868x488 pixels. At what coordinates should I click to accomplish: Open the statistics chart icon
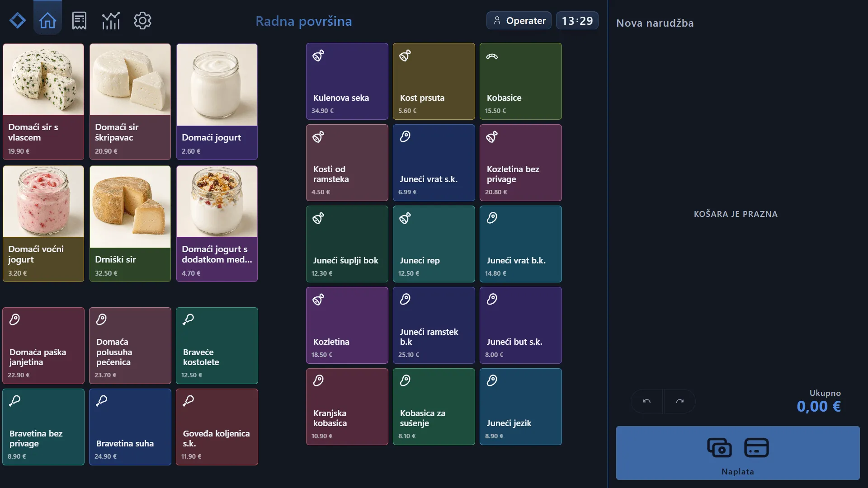click(x=111, y=21)
